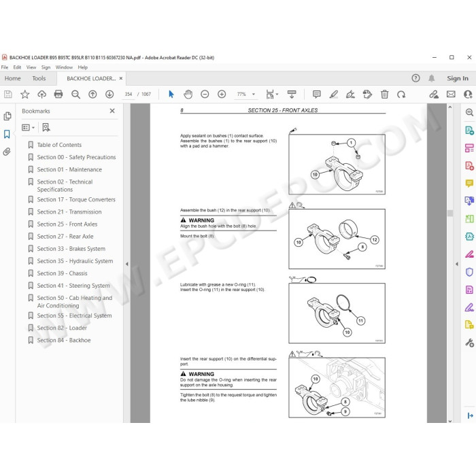This screenshot has width=476, height=476.
Task: Expand the right tools pane
Action: tap(457, 264)
